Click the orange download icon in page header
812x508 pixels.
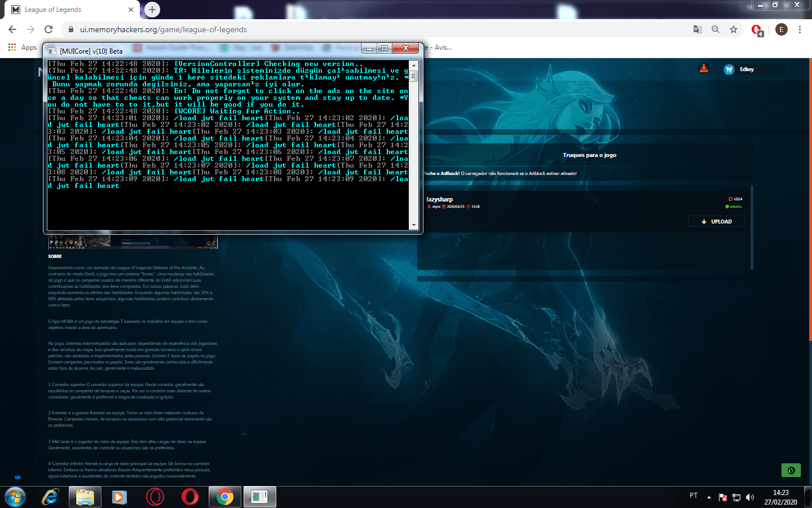(x=704, y=69)
